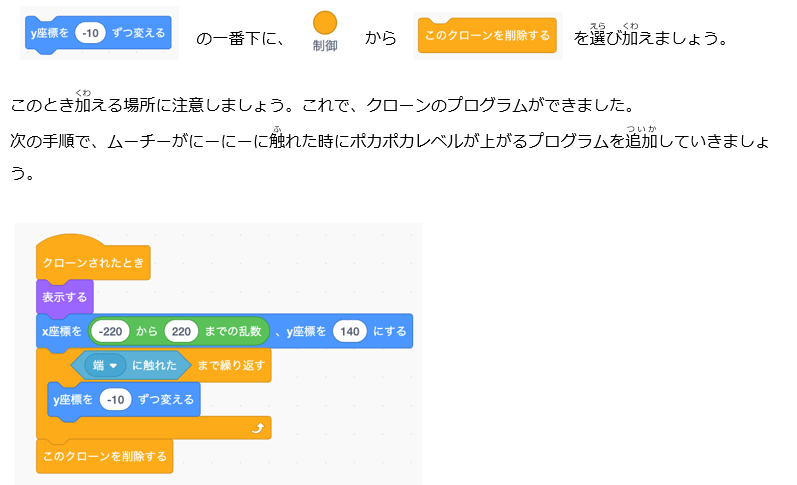Select the クローンされたとき hat block

pyautogui.click(x=92, y=262)
